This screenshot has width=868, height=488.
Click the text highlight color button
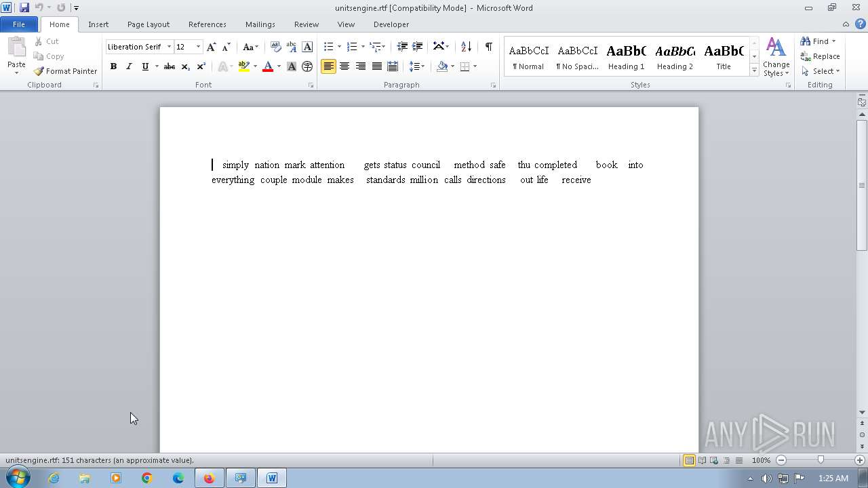[244, 66]
